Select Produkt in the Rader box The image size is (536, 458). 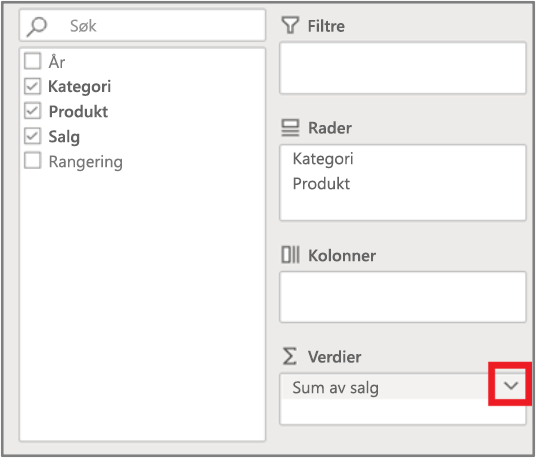[x=321, y=184]
